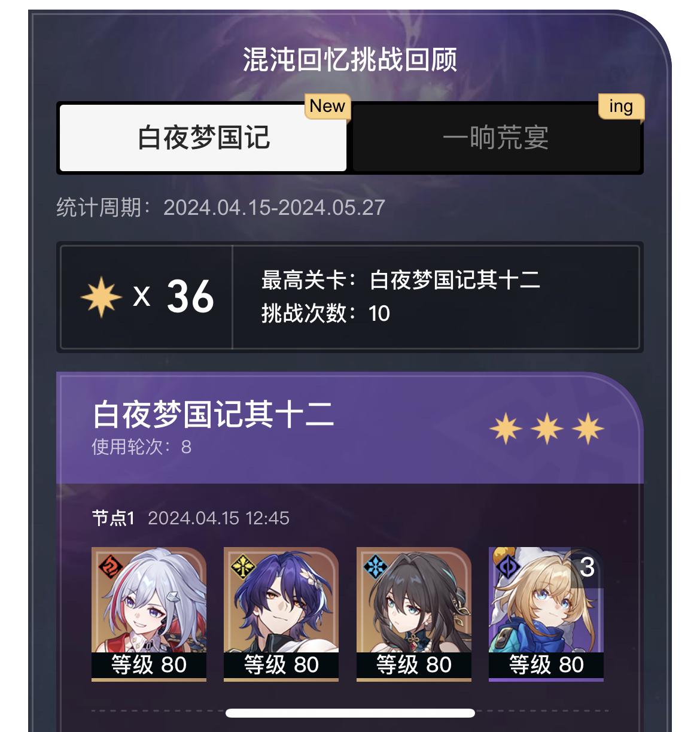700x732 pixels.
Task: Select the 白夜梦国记 tab
Action: [203, 138]
